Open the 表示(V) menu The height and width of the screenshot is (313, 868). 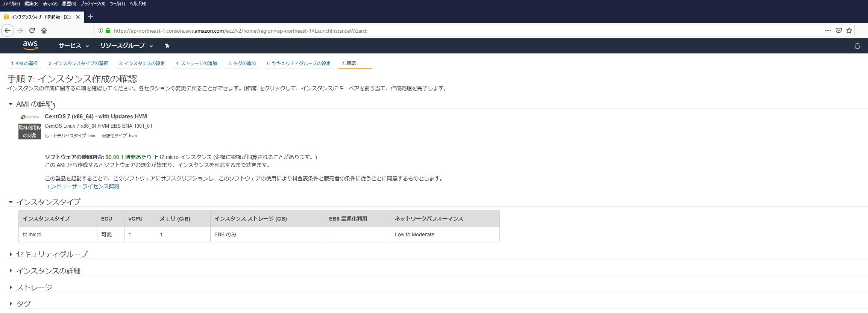pyautogui.click(x=50, y=4)
